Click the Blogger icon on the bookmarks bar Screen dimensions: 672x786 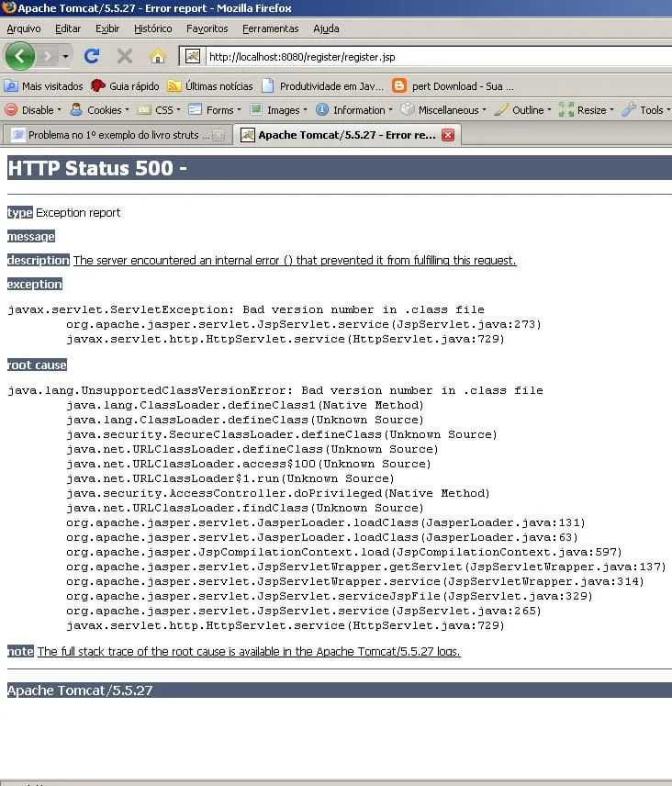(399, 85)
